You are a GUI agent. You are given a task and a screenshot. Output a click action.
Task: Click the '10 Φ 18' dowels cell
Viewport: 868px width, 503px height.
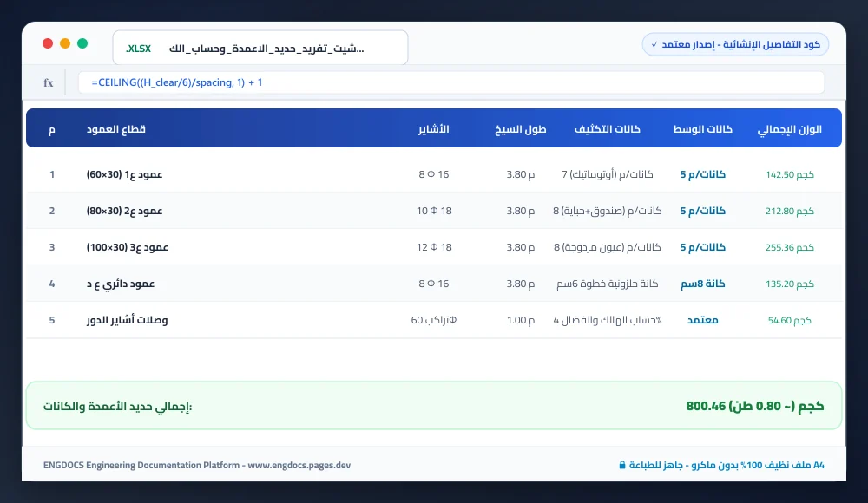(x=434, y=211)
